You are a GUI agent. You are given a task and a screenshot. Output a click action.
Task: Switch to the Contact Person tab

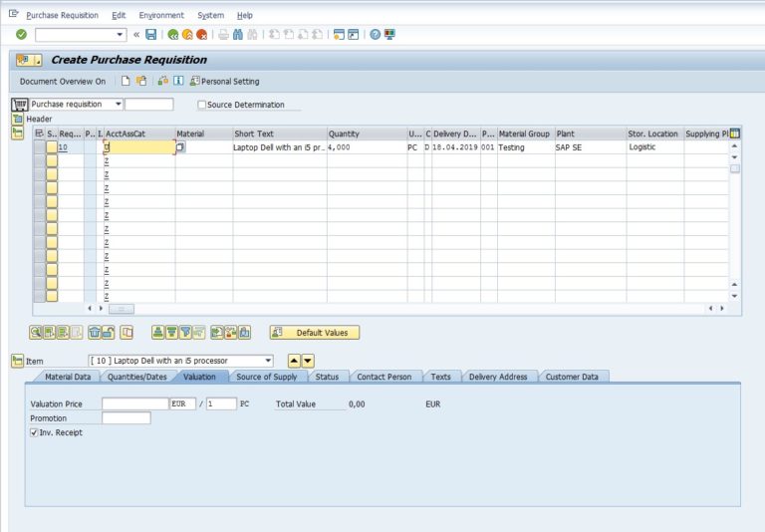point(383,377)
